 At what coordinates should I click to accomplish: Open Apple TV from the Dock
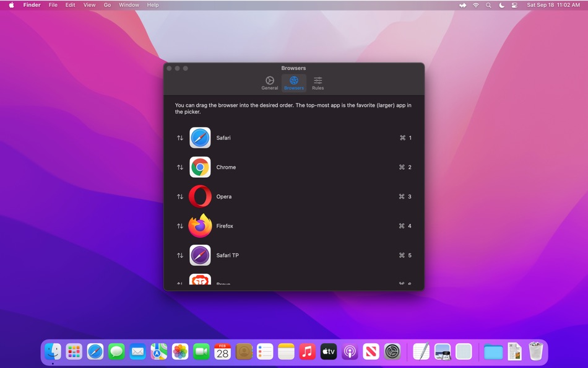[x=329, y=352]
